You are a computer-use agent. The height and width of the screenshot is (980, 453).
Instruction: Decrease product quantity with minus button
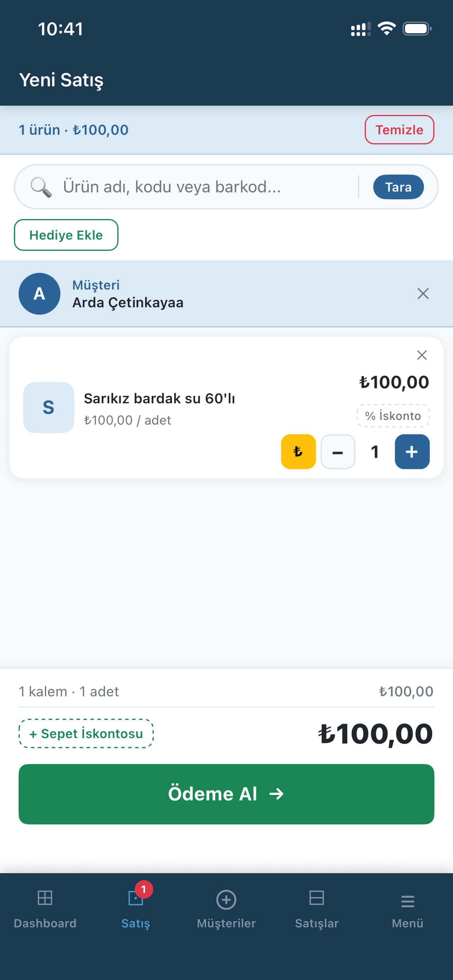(337, 452)
